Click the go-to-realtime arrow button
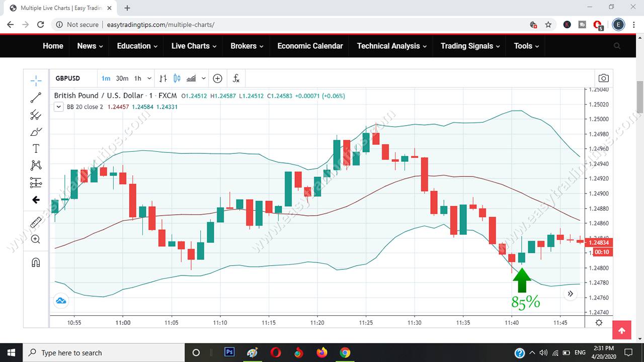This screenshot has width=644, height=362. (x=571, y=293)
